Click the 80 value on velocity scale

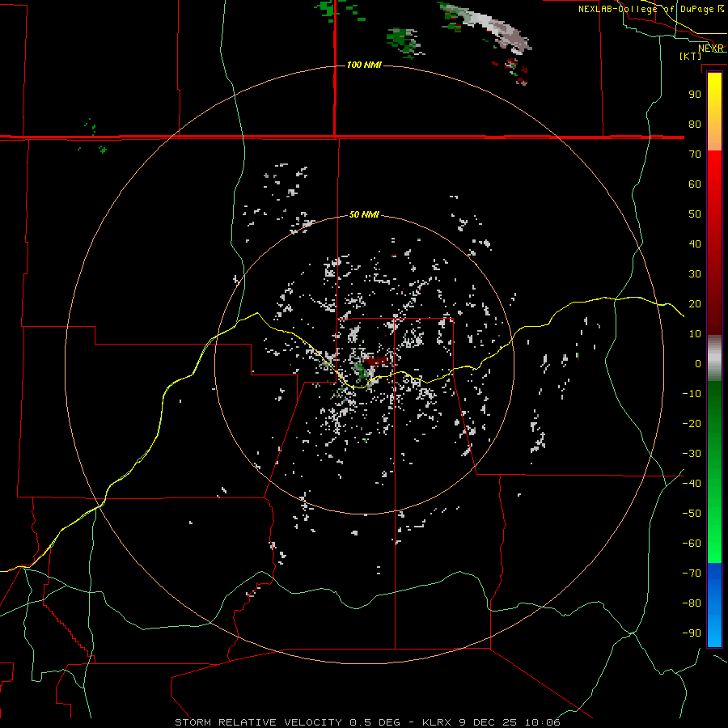(x=695, y=125)
